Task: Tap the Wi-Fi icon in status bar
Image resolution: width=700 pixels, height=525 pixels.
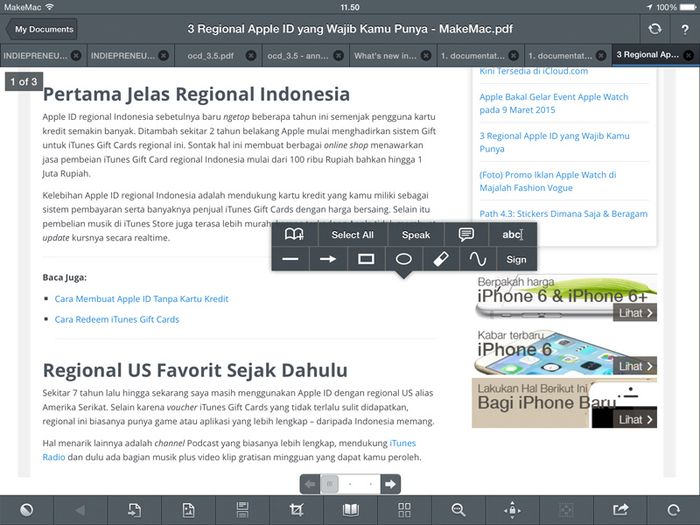Action: click(50, 7)
